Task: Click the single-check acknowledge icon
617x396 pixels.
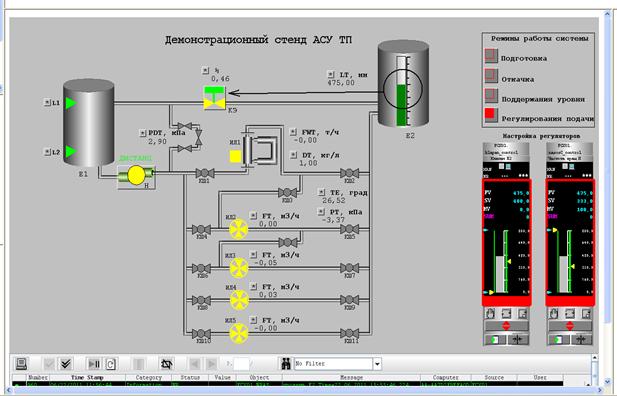Action: point(49,364)
